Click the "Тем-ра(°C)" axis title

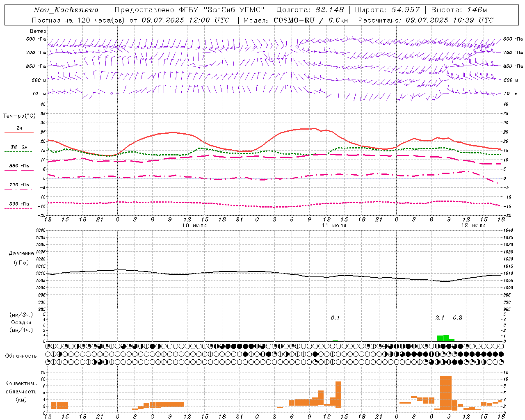19,116
